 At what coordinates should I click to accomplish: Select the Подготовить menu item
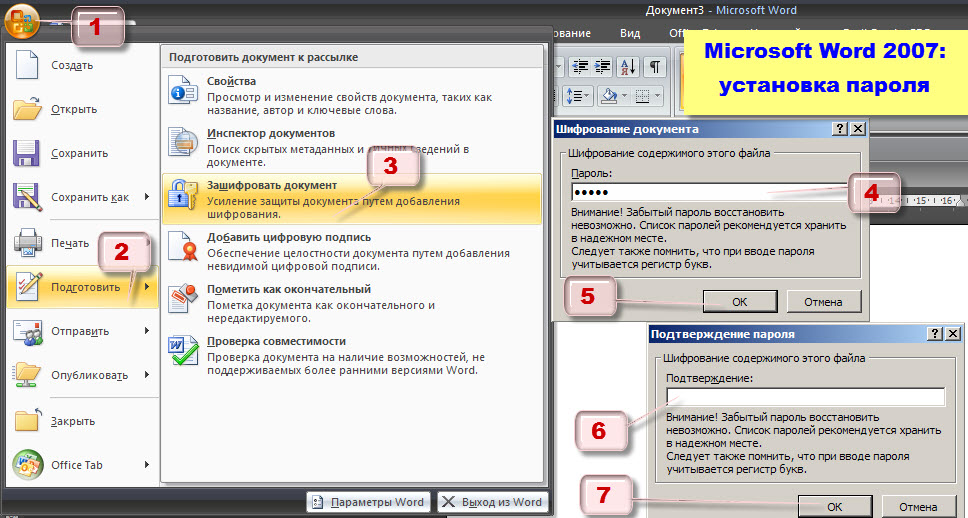[82, 286]
